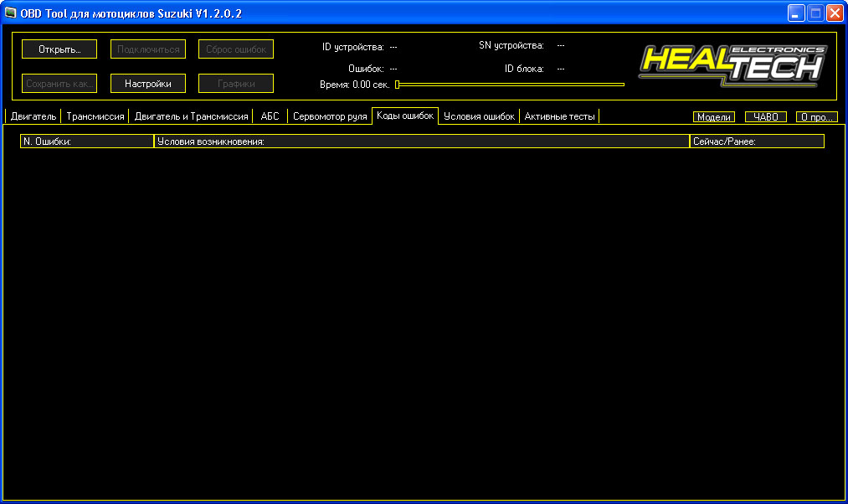Select the Двигатель и Трансмиссия tab
The width and height of the screenshot is (848, 504).
pyautogui.click(x=191, y=116)
